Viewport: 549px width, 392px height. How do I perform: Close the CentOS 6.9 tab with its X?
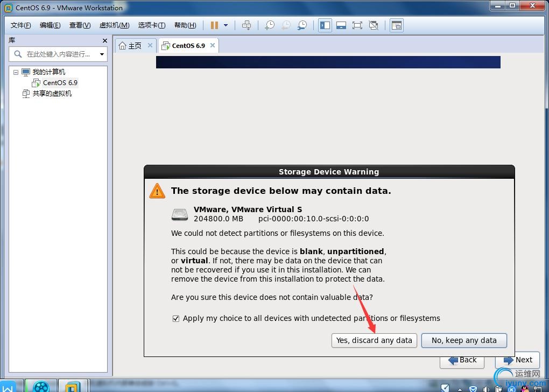pyautogui.click(x=212, y=45)
